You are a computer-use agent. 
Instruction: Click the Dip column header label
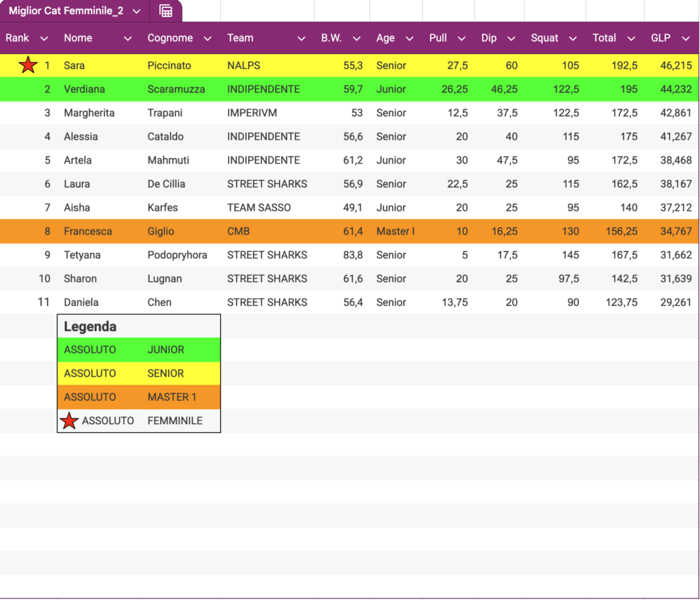click(x=489, y=38)
